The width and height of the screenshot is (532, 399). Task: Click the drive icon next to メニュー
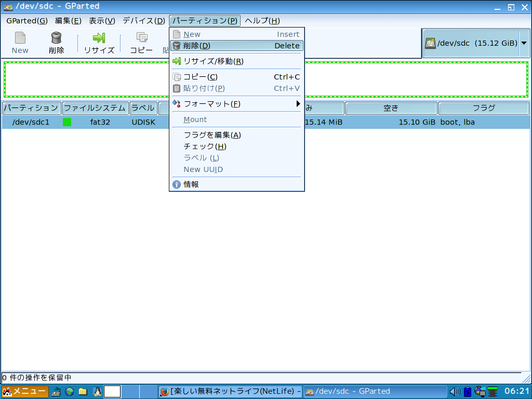[x=56, y=392]
